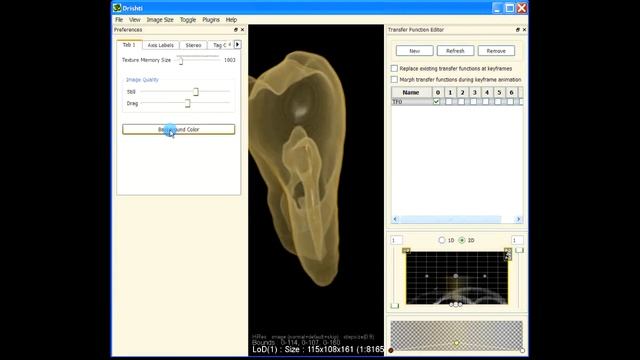
Task: Click the Still image quality slider handle
Action: coord(196,92)
